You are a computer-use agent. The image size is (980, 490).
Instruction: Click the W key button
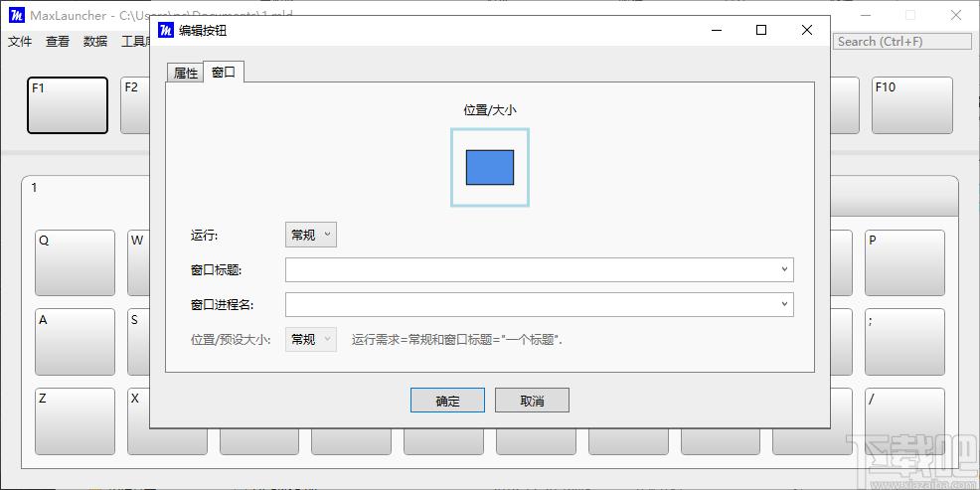click(x=138, y=262)
